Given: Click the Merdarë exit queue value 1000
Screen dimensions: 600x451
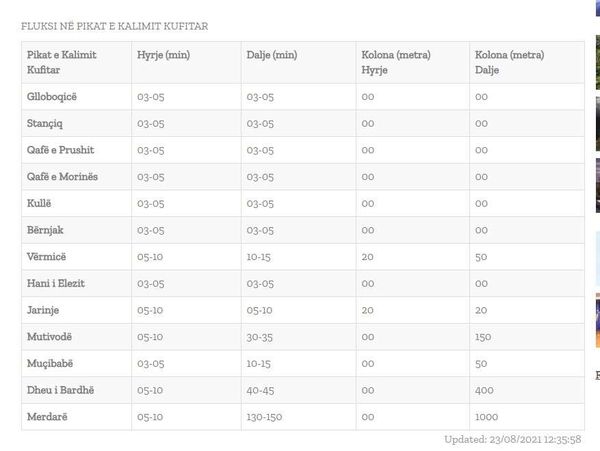Looking at the screenshot, I should tap(486, 417).
